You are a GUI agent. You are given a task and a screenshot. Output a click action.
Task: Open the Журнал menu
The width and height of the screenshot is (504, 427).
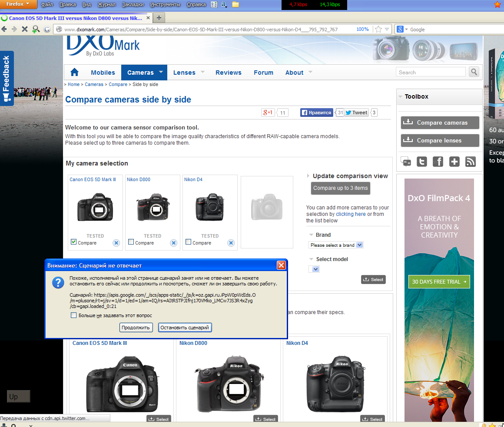pos(106,4)
